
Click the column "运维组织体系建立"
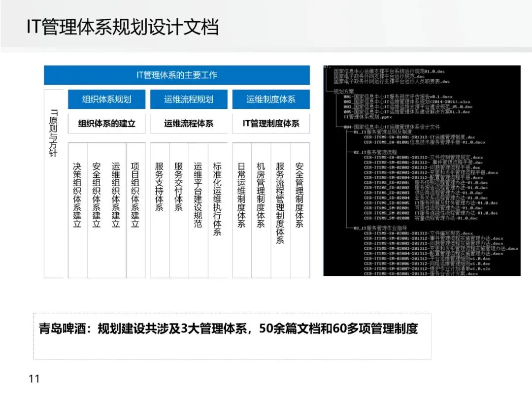click(x=116, y=195)
